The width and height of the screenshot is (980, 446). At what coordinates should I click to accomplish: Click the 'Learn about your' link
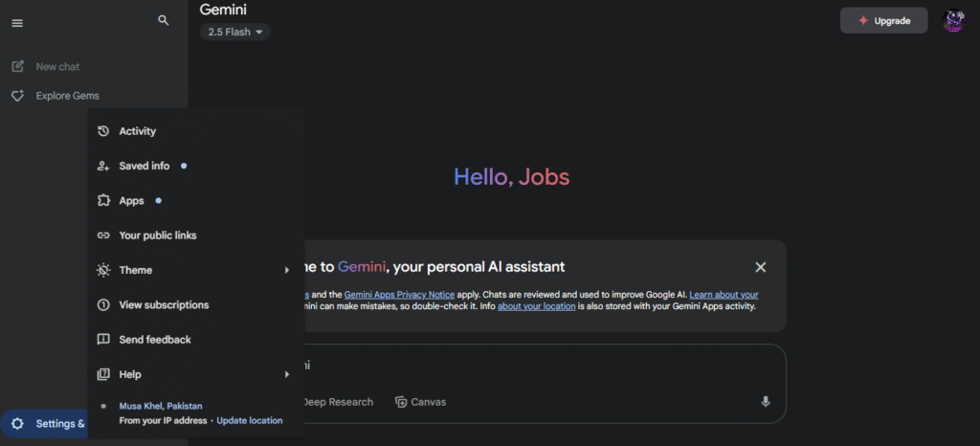[x=724, y=295]
